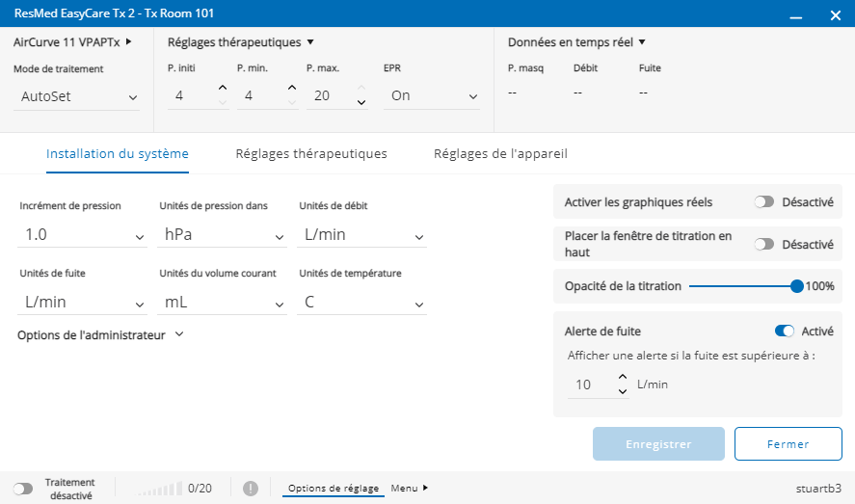
Task: Open Unités de pression dans dropdown
Action: click(222, 235)
